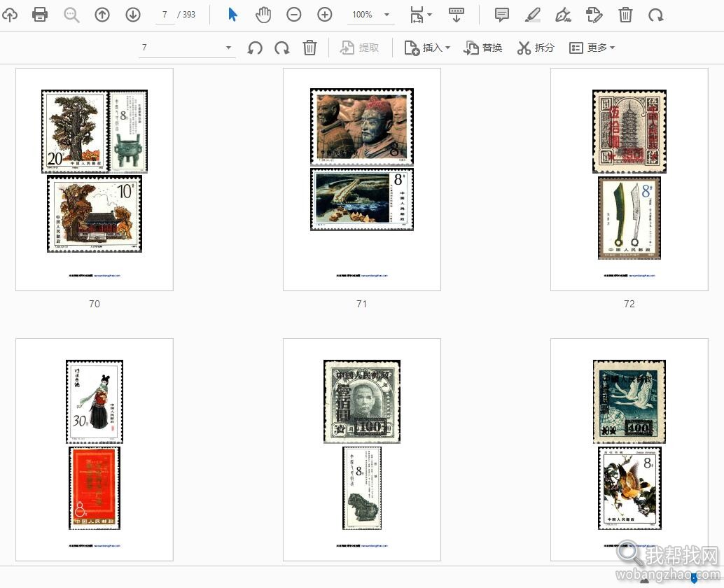724x588 pixels.
Task: Delete page with organize bar trash icon
Action: (309, 48)
